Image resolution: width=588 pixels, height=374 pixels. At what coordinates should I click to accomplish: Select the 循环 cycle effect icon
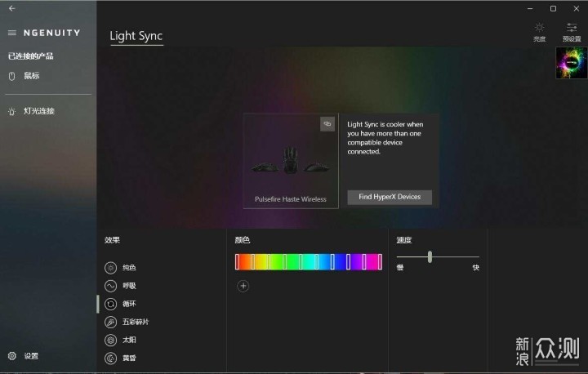point(110,304)
